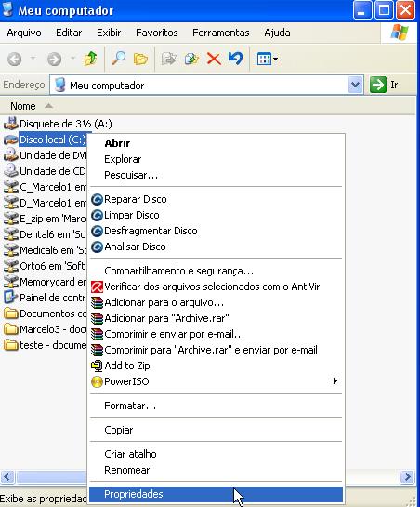This screenshot has height=507, width=420.
Task: Select the D_Marcelo1 network drive
Action: (46, 203)
